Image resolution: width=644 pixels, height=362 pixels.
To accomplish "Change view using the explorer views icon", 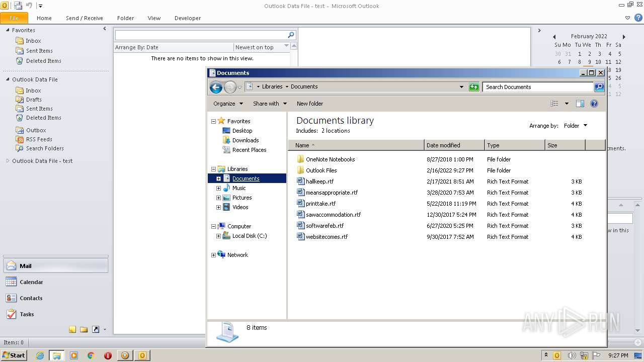I will tap(554, 104).
